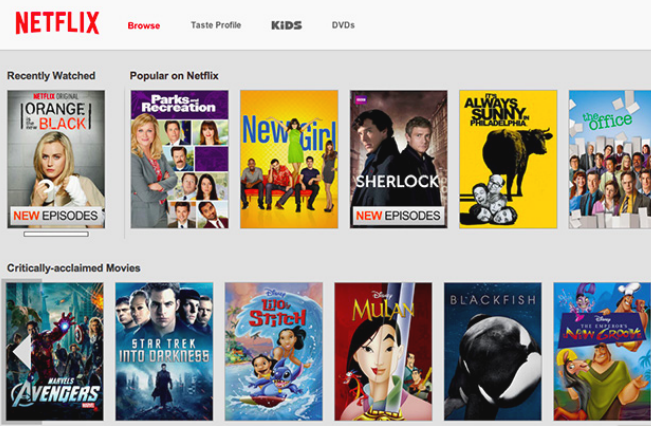Click the Critically-acclaimed Movies heading
Screen dimensions: 651x426
(x=73, y=268)
